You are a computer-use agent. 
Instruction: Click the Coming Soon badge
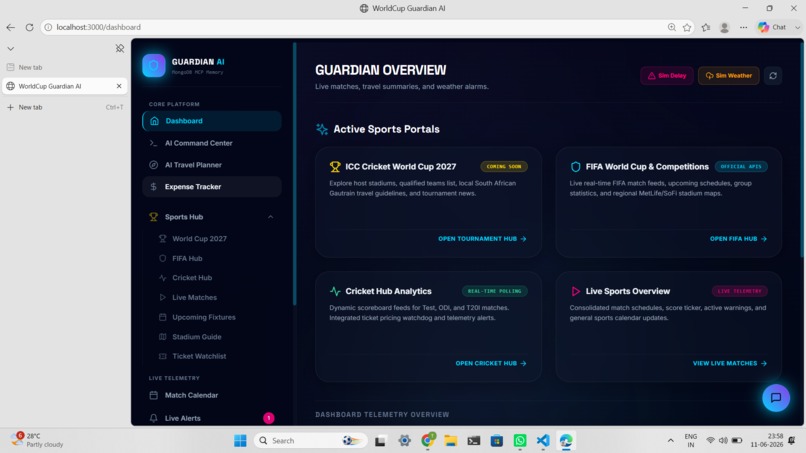click(504, 167)
